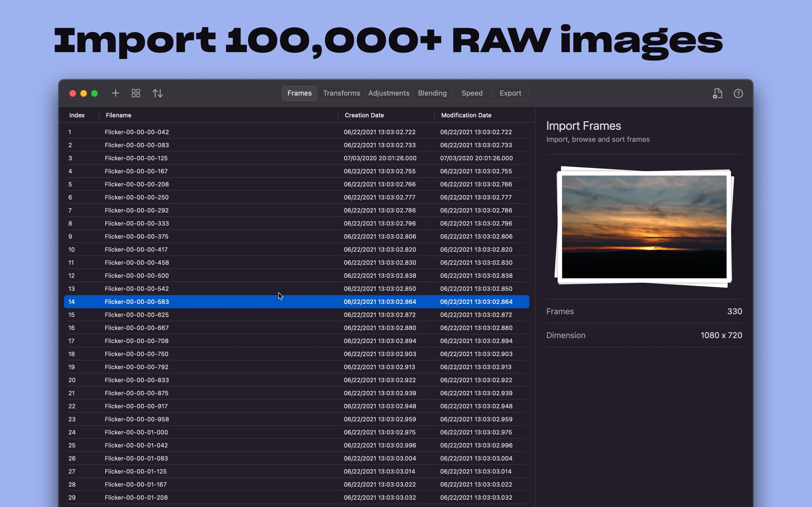Select row Flicker-00-00-00-750
This screenshot has width=812, height=507.
click(x=136, y=354)
